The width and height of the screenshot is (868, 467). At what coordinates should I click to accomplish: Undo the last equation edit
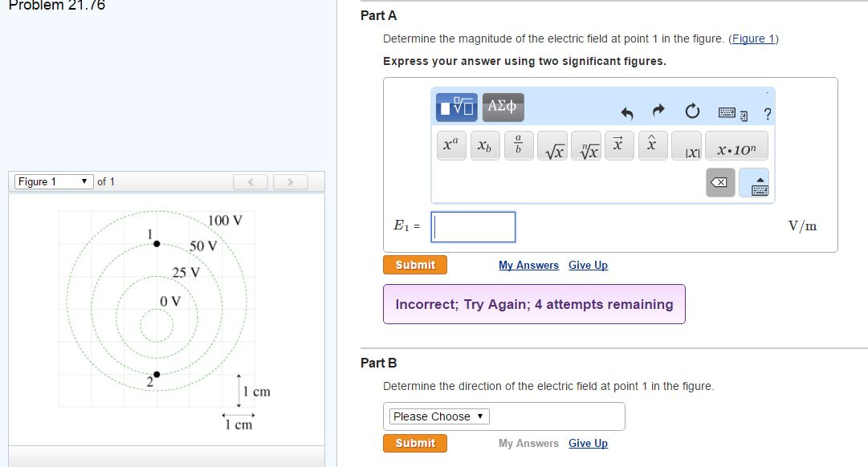[x=626, y=113]
